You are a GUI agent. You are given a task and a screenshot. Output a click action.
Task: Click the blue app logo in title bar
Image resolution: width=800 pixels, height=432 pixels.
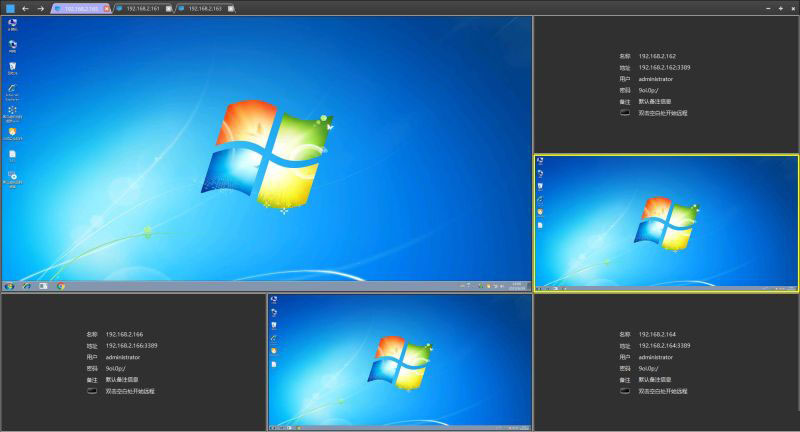click(x=9, y=8)
